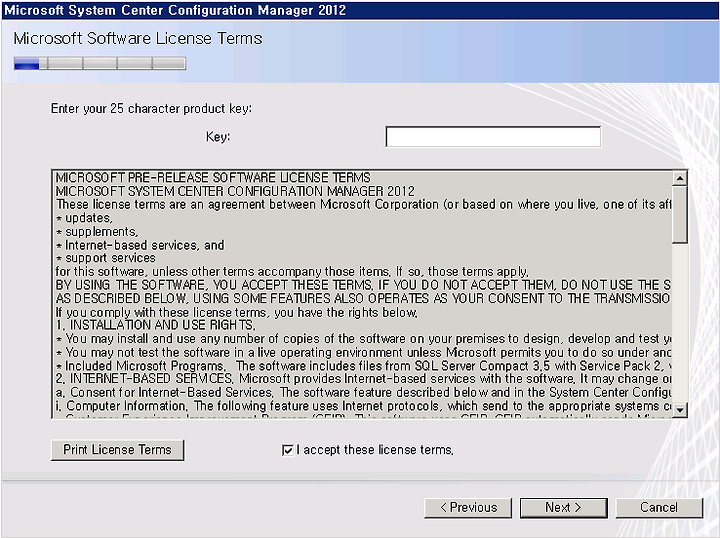Click the line starting 'BY USING THE SOFTWARE'
720x538 pixels.
tap(363, 285)
